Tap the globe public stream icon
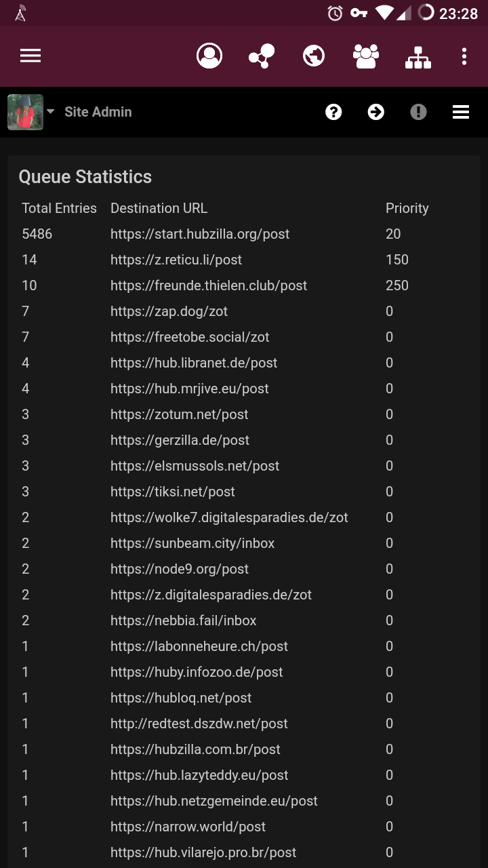Image resolution: width=488 pixels, height=868 pixels. [x=314, y=56]
